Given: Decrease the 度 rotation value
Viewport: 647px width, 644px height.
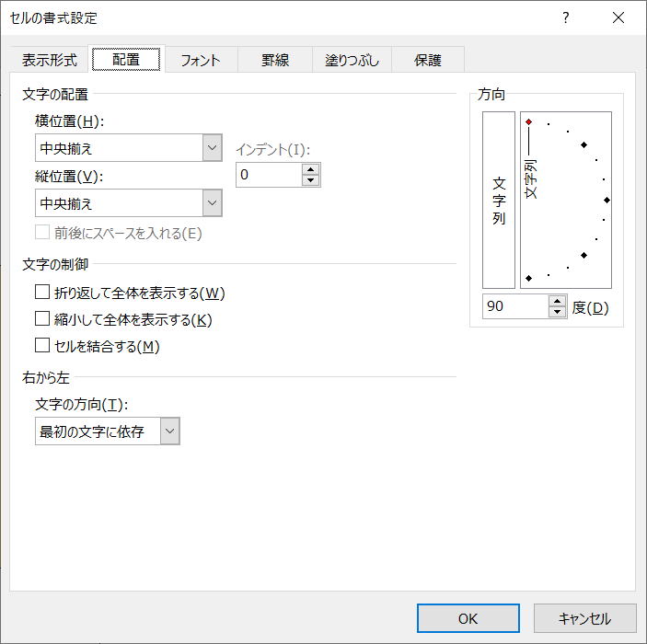Looking at the screenshot, I should pos(557,312).
